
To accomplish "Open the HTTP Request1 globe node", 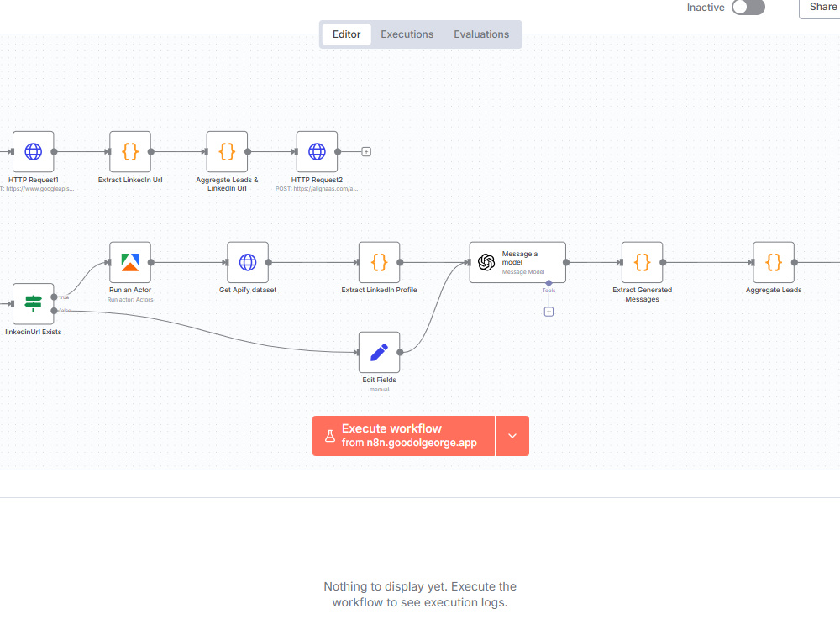I will coord(34,151).
